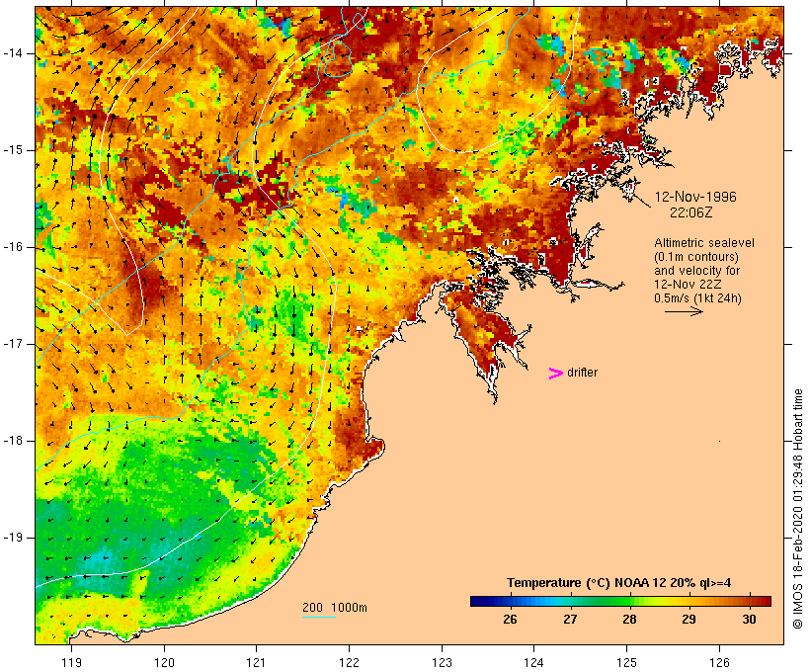Click the date text '12-Nov-1996'
810x672 pixels.
[x=695, y=197]
